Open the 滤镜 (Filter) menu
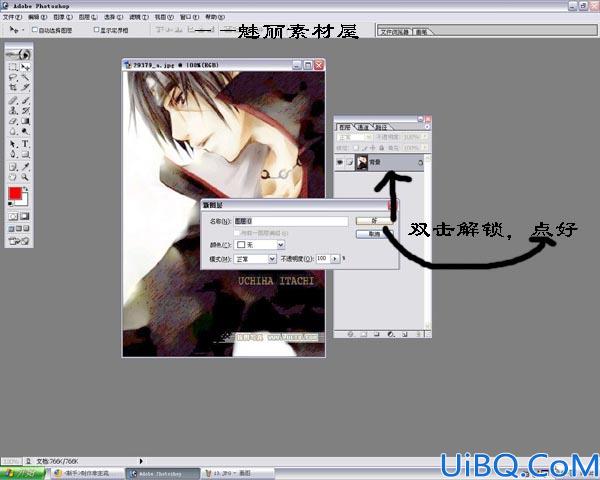Viewport: 600px width, 480px height. [139, 17]
